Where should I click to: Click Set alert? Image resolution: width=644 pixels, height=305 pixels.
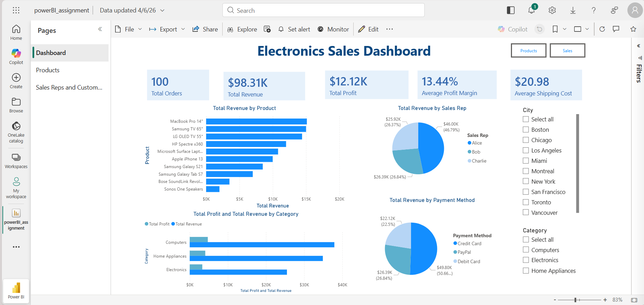(x=294, y=29)
